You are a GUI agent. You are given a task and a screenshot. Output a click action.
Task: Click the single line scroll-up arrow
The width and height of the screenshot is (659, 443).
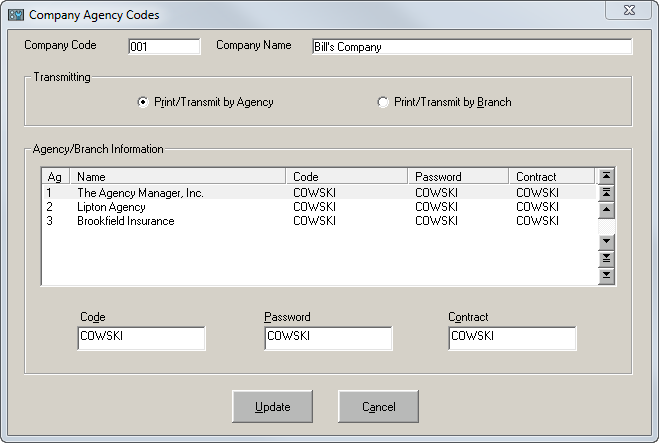click(x=605, y=210)
